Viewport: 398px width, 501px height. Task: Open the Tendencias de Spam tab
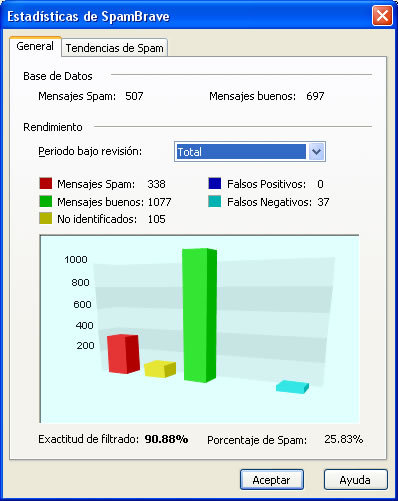[x=114, y=48]
